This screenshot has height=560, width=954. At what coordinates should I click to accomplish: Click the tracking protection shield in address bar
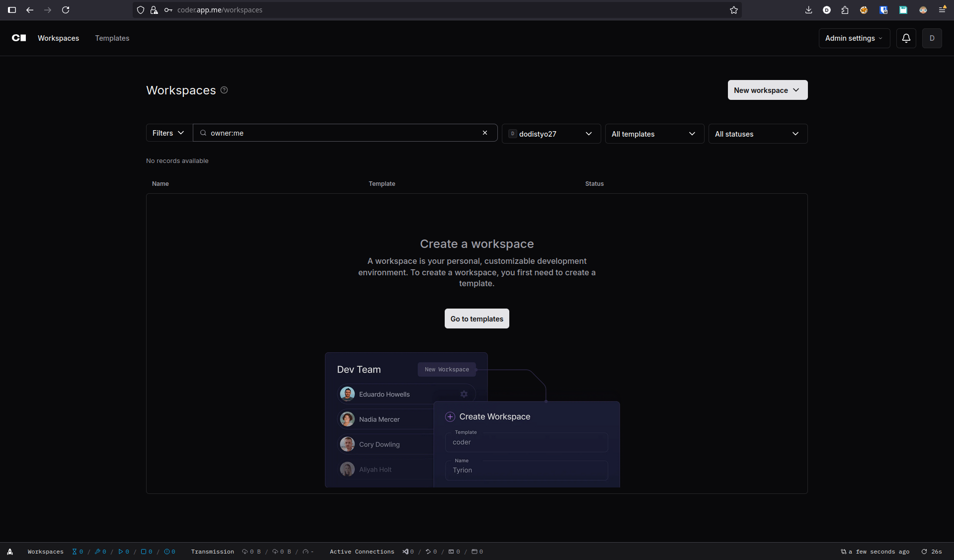point(141,10)
